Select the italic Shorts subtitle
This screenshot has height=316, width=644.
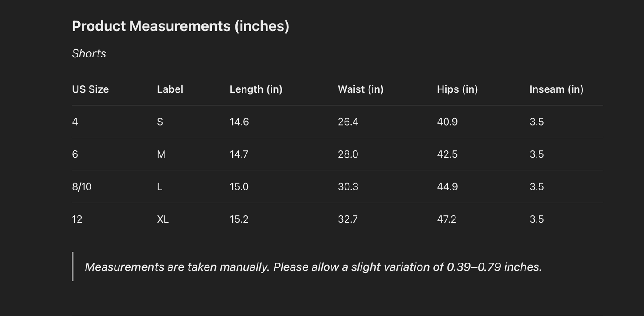click(x=89, y=53)
